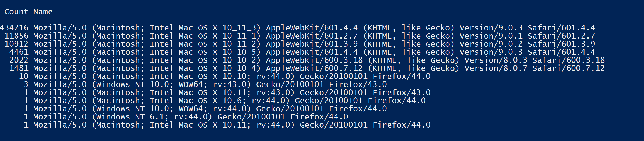
Task: Click the count 3 for Windows Firefox/43.0
Action: click(x=26, y=84)
